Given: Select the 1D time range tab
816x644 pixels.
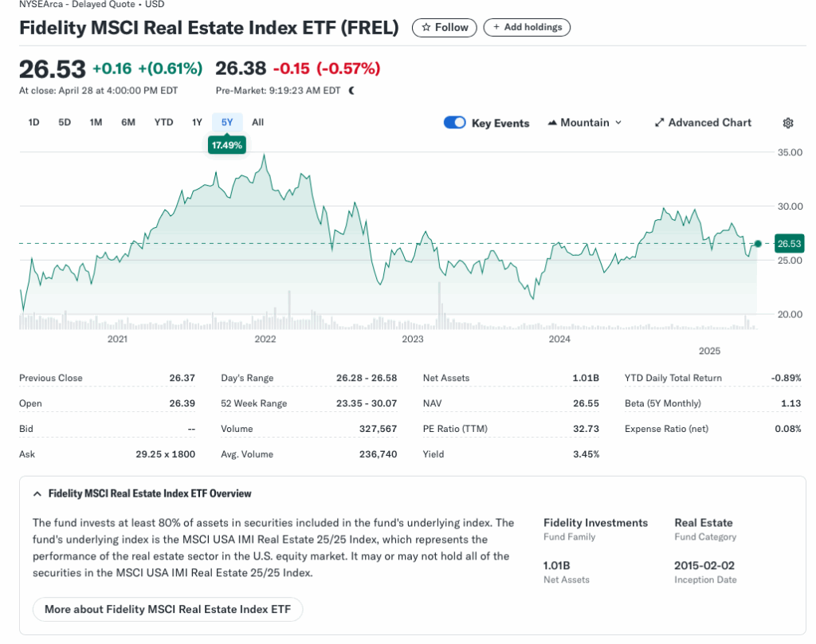Looking at the screenshot, I should 33,123.
